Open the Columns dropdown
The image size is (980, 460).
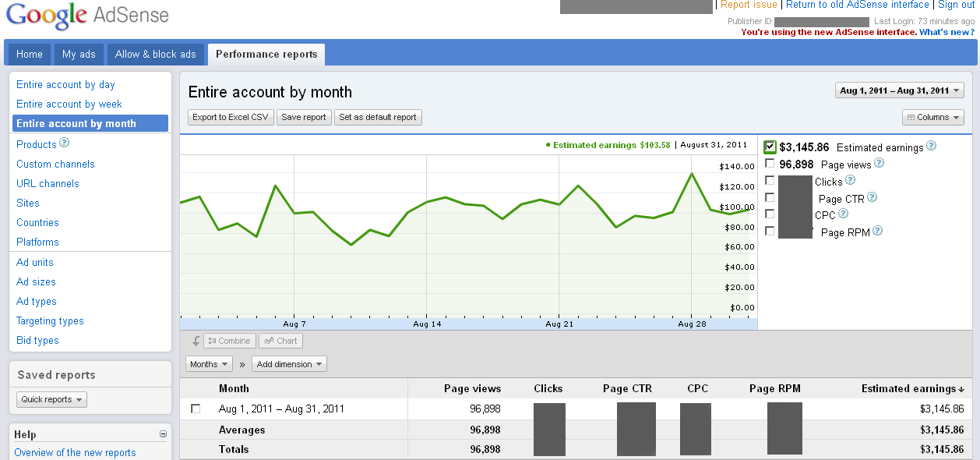pyautogui.click(x=933, y=117)
